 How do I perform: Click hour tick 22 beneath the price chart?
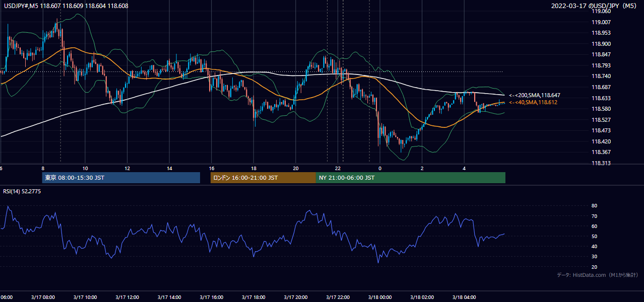[x=338, y=168]
